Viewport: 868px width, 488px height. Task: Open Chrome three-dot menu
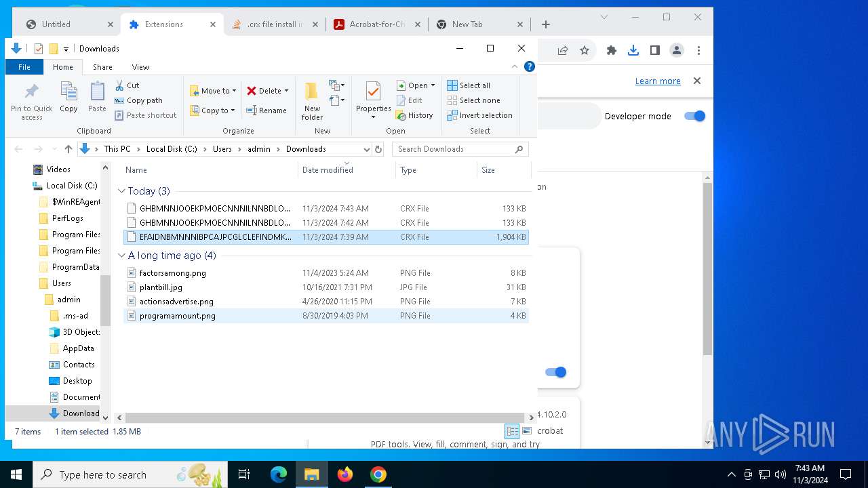pyautogui.click(x=698, y=50)
